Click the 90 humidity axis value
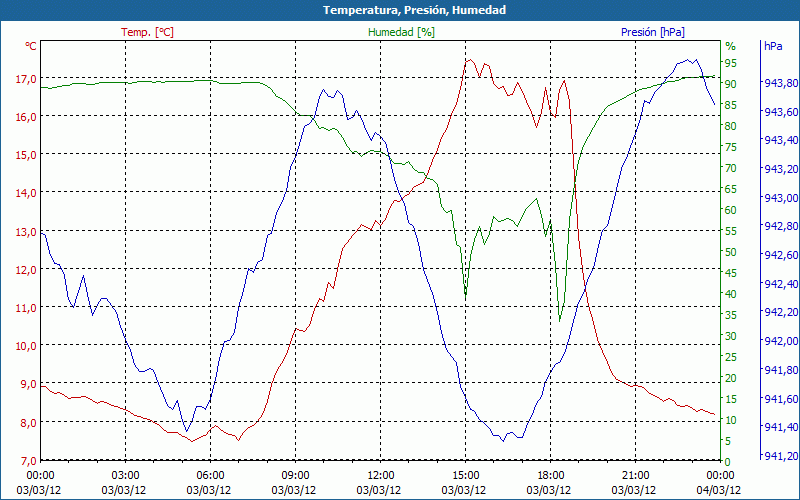800x500 pixels. pyautogui.click(x=731, y=84)
